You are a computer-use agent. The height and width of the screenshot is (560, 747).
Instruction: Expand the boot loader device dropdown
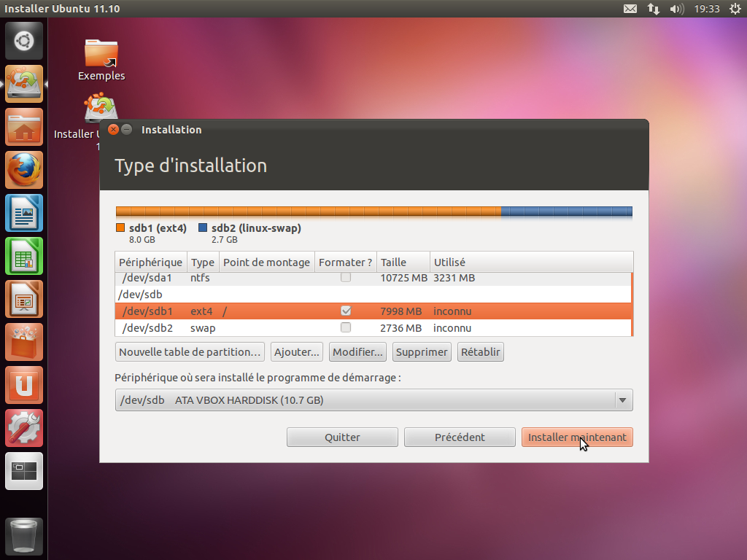pyautogui.click(x=622, y=400)
